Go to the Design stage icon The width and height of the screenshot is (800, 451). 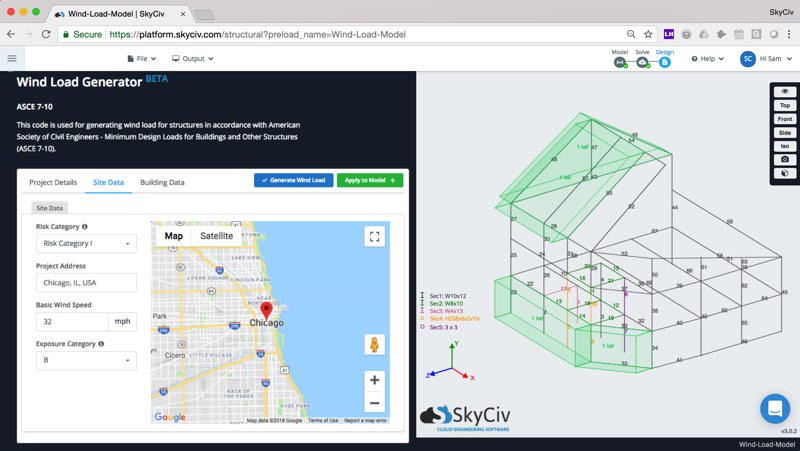coord(664,62)
